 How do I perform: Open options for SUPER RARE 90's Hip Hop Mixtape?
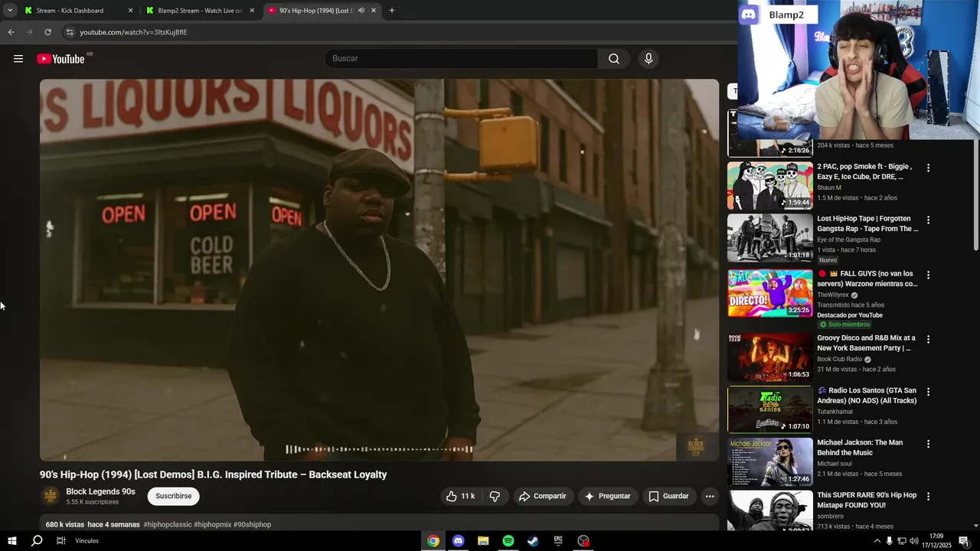click(928, 497)
